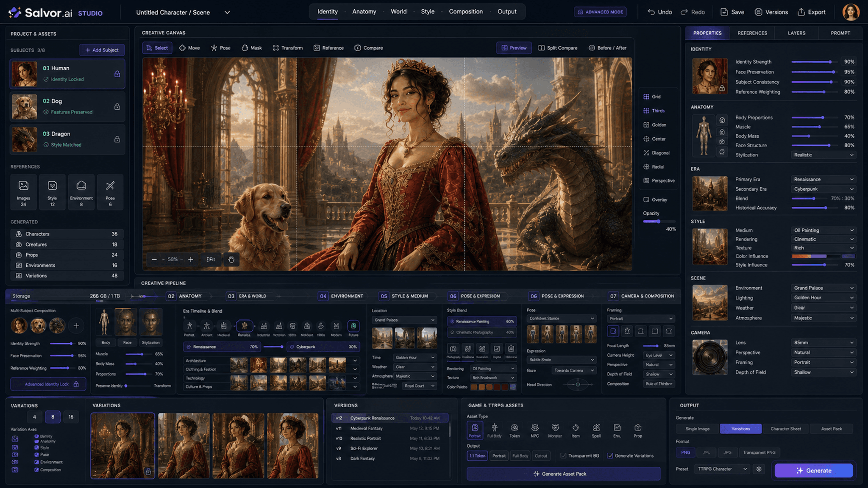868x488 pixels.
Task: Open the Primary Era dropdown
Action: 823,180
